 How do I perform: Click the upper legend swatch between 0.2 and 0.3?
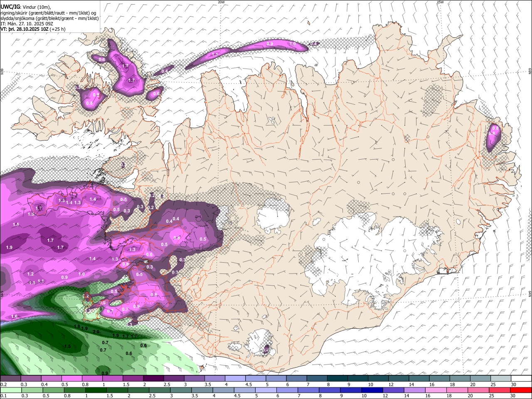10,379
